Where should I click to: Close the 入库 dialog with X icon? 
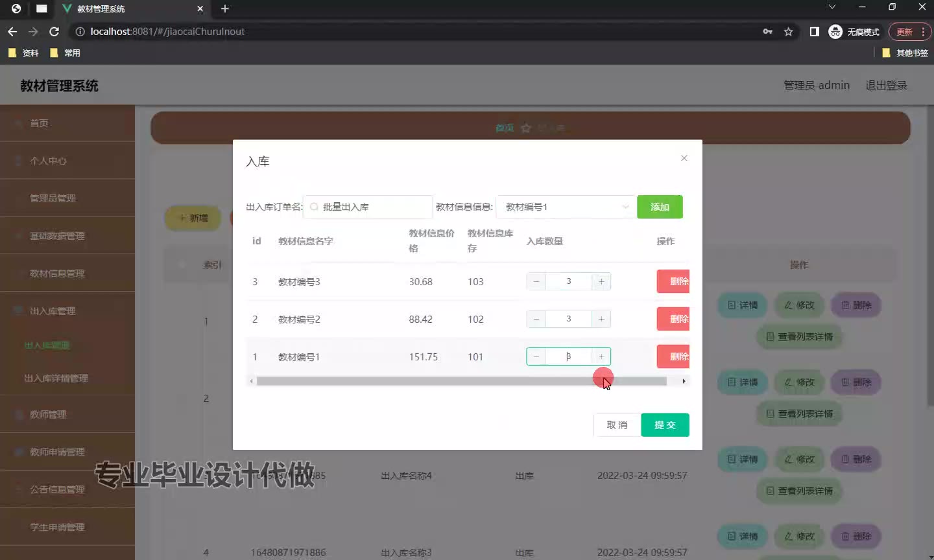pyautogui.click(x=684, y=158)
